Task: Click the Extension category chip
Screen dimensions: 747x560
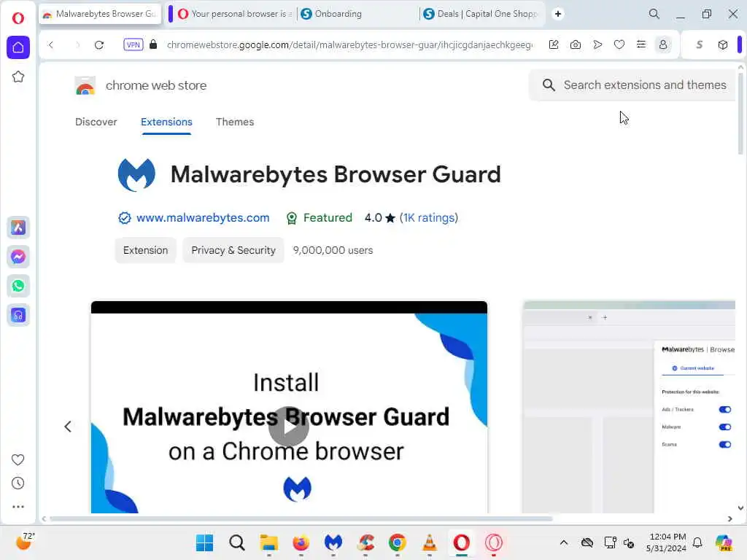Action: point(145,250)
